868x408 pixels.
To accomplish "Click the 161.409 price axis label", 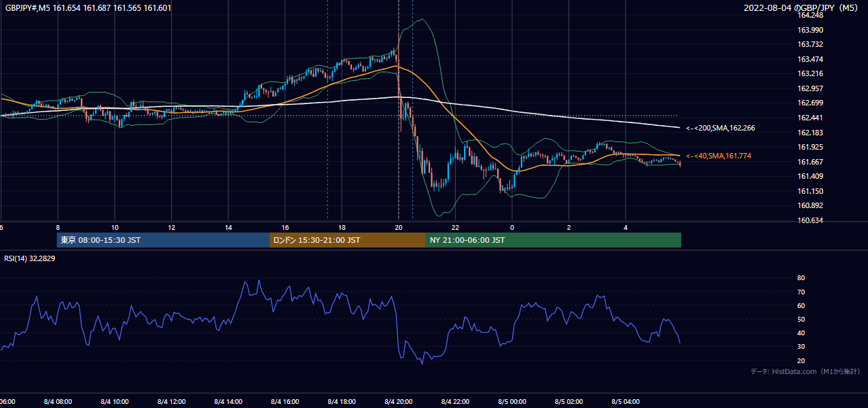I will pyautogui.click(x=810, y=176).
